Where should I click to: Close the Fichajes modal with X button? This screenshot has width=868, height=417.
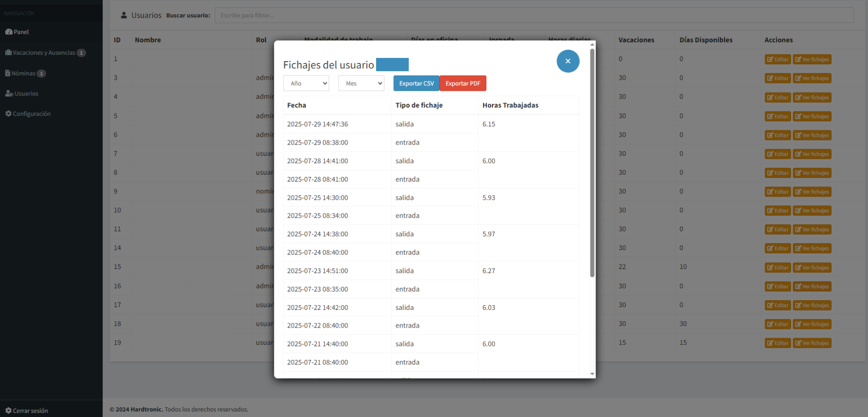[568, 61]
